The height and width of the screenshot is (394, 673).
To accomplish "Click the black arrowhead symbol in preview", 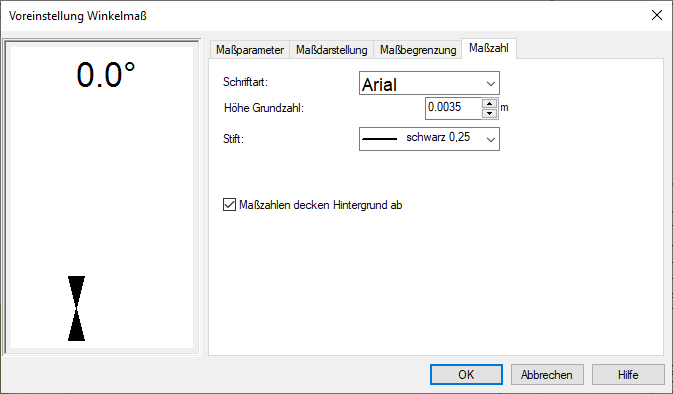I will (76, 308).
